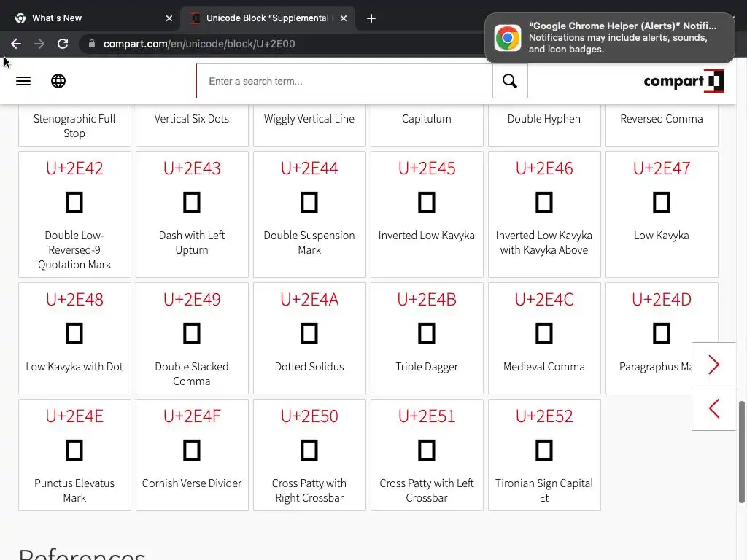Click "Cross Patty with Right Crossbar" text
Viewport: 747px width, 560px height.
click(309, 491)
